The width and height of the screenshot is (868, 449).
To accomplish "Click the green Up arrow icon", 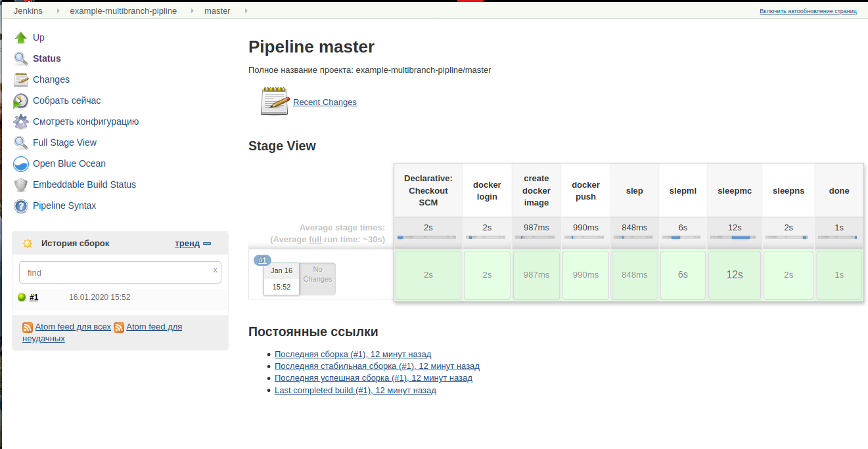I will pos(21,37).
